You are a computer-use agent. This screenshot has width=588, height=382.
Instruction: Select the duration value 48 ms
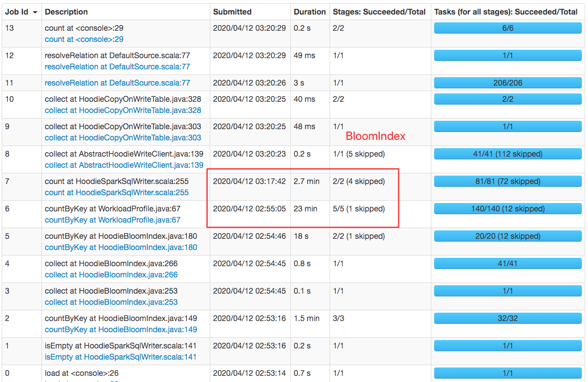304,126
